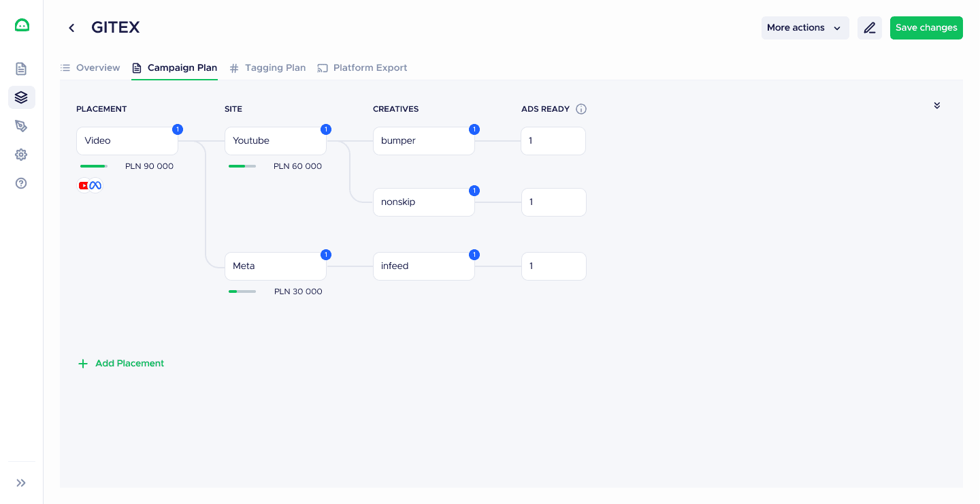The image size is (980, 504).
Task: Click the SITE column header
Action: [233, 109]
